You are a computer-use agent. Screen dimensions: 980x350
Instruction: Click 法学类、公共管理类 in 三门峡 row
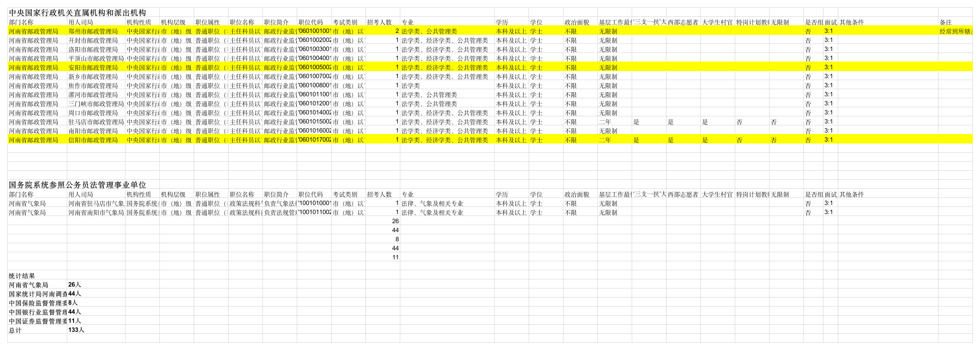point(447,103)
